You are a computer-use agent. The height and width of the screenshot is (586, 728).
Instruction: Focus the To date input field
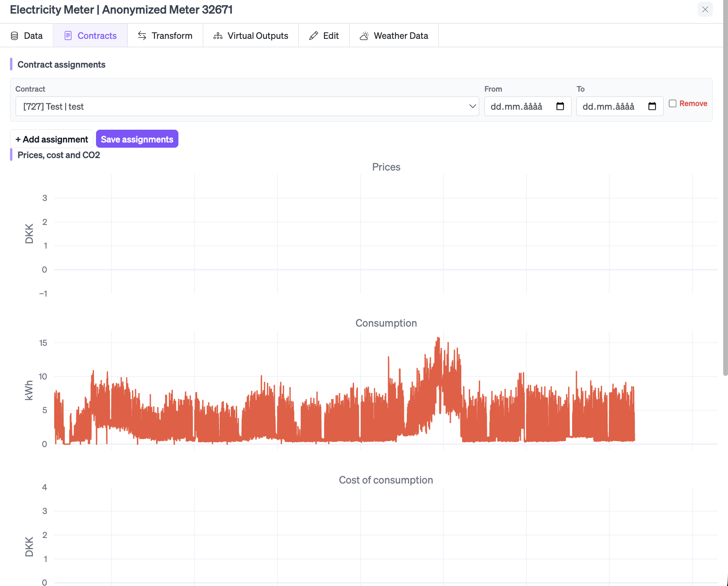pyautogui.click(x=620, y=106)
